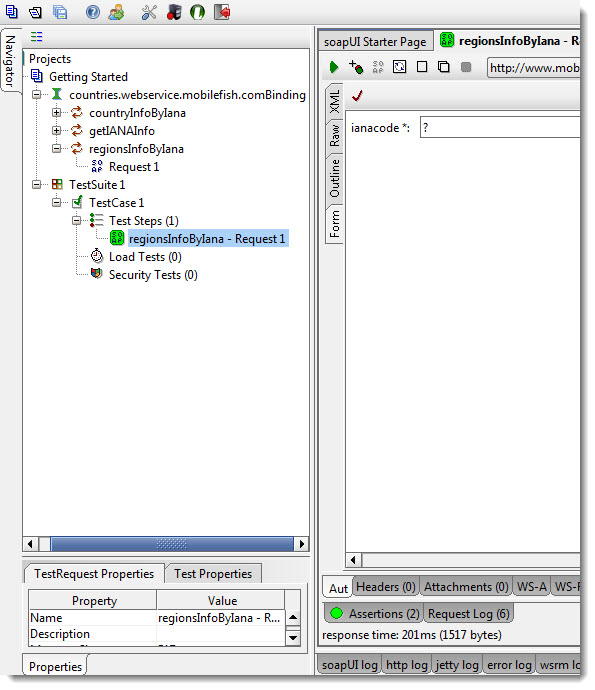The width and height of the screenshot is (595, 690).
Task: Switch the editor view to the Raw tab
Action: pos(334,136)
